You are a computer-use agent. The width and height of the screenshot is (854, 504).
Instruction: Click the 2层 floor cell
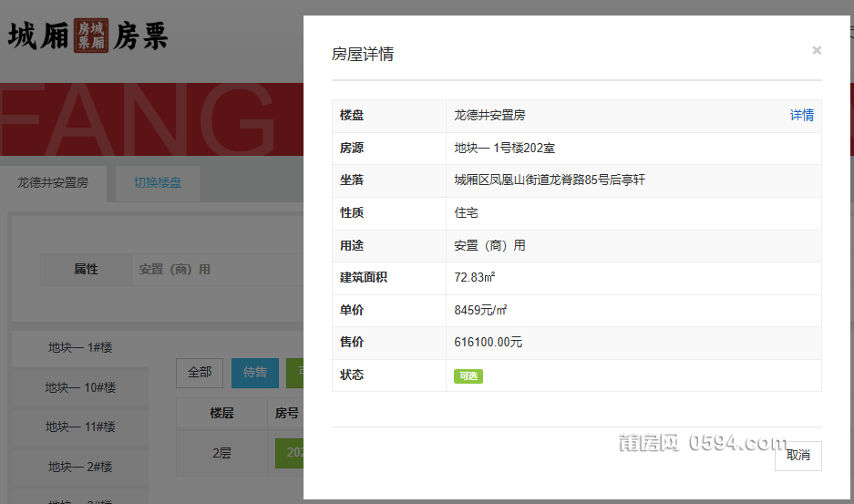point(221,453)
